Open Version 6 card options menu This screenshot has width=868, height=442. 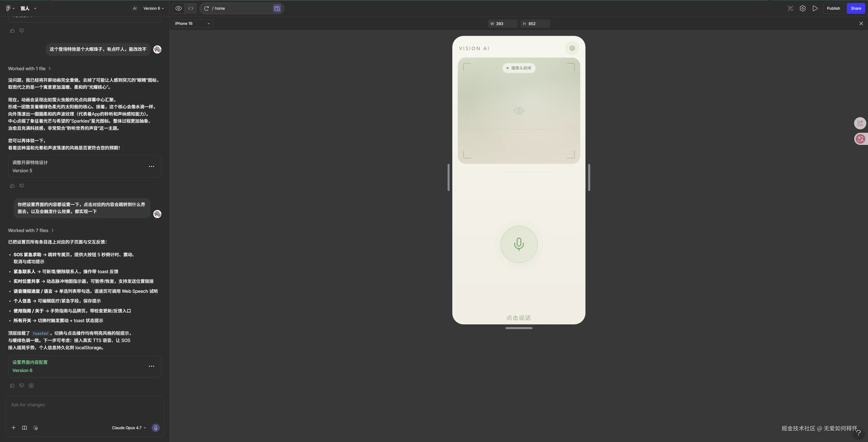point(151,366)
